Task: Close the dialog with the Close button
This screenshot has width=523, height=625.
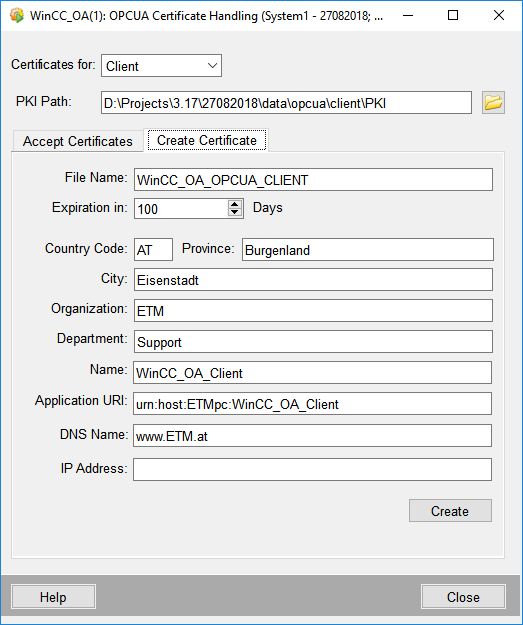Action: tap(463, 597)
